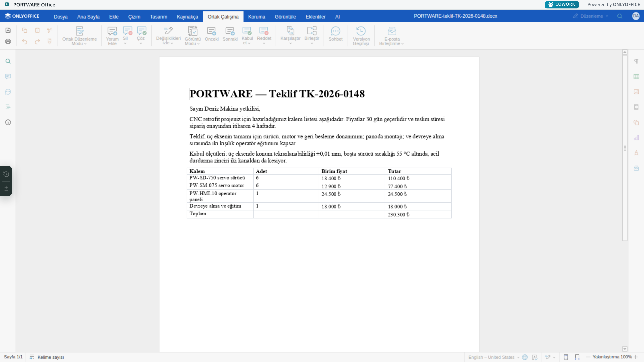Open comments panel in left sidebar
Image resolution: width=644 pixels, height=362 pixels.
8,76
